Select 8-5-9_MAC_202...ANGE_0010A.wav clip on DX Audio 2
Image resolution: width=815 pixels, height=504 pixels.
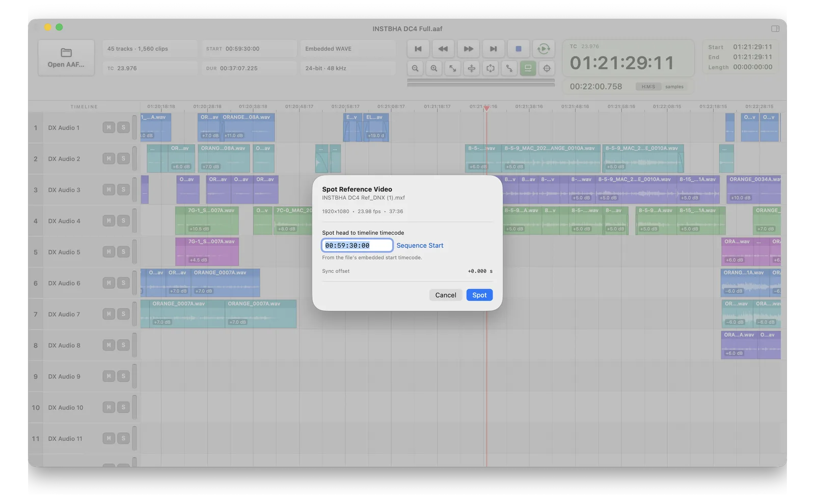click(x=551, y=158)
